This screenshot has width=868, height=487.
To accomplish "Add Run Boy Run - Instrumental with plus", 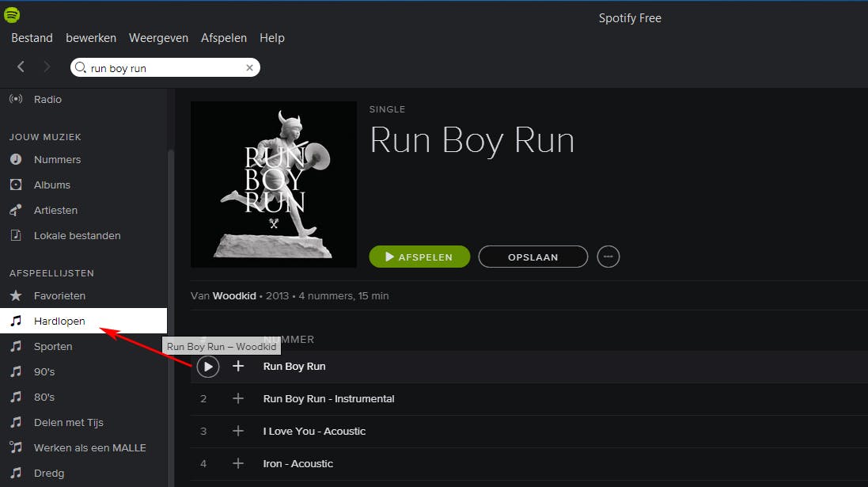I will (238, 398).
